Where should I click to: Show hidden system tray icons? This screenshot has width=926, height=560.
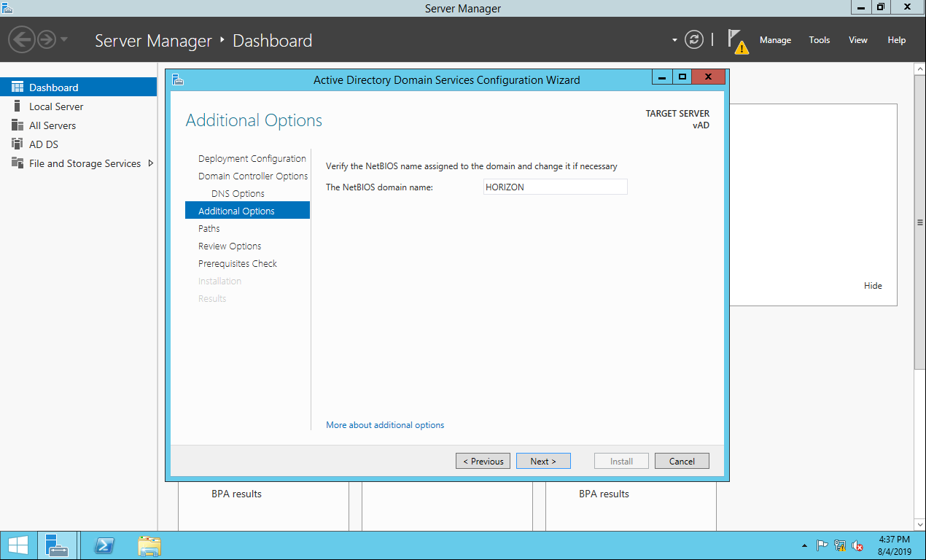tap(804, 545)
